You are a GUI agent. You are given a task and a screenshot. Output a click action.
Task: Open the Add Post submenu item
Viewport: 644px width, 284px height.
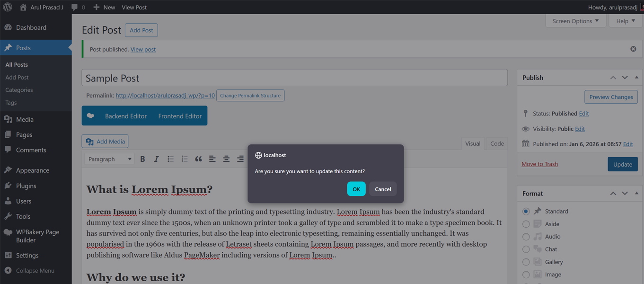click(17, 77)
